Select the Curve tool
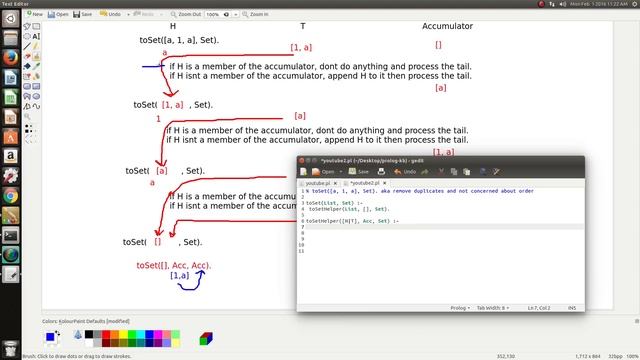The width and height of the screenshot is (640, 360). click(36, 106)
